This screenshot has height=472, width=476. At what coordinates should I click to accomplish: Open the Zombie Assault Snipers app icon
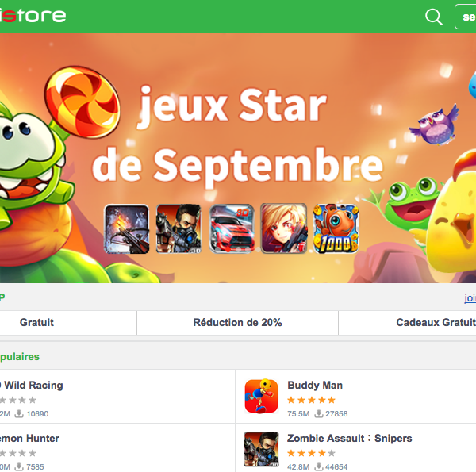coord(261,449)
